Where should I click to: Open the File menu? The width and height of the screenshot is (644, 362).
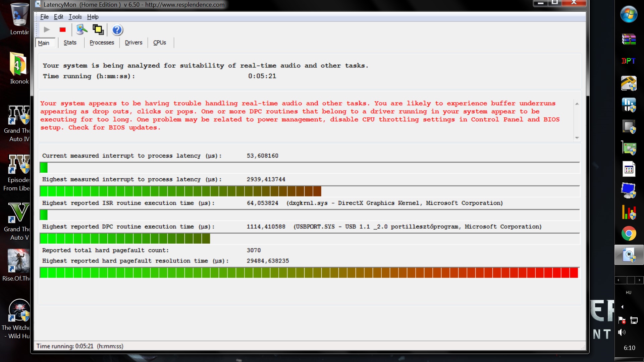[44, 17]
